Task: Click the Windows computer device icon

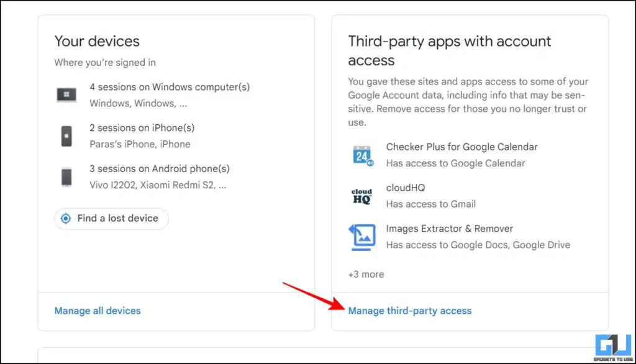Action: pos(66,94)
